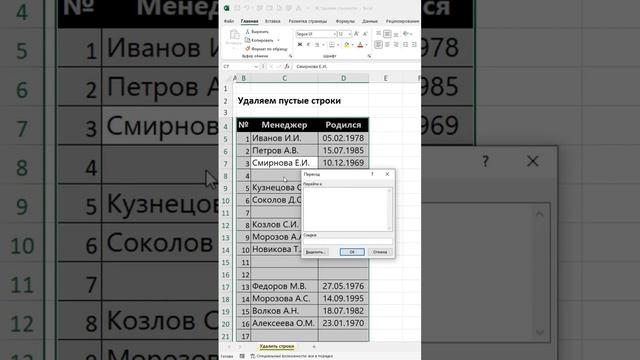Screen dimensions: 640x360
Task: Click the Excel logo in title bar
Action: pos(227,8)
